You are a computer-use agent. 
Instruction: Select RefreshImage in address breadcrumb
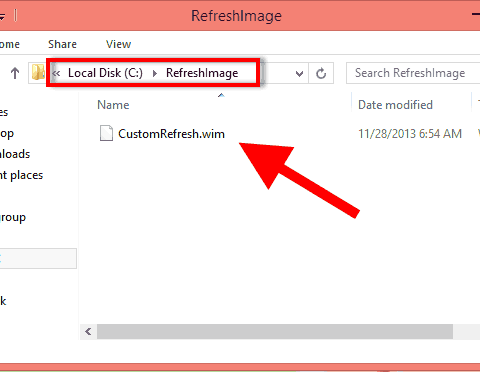point(202,73)
